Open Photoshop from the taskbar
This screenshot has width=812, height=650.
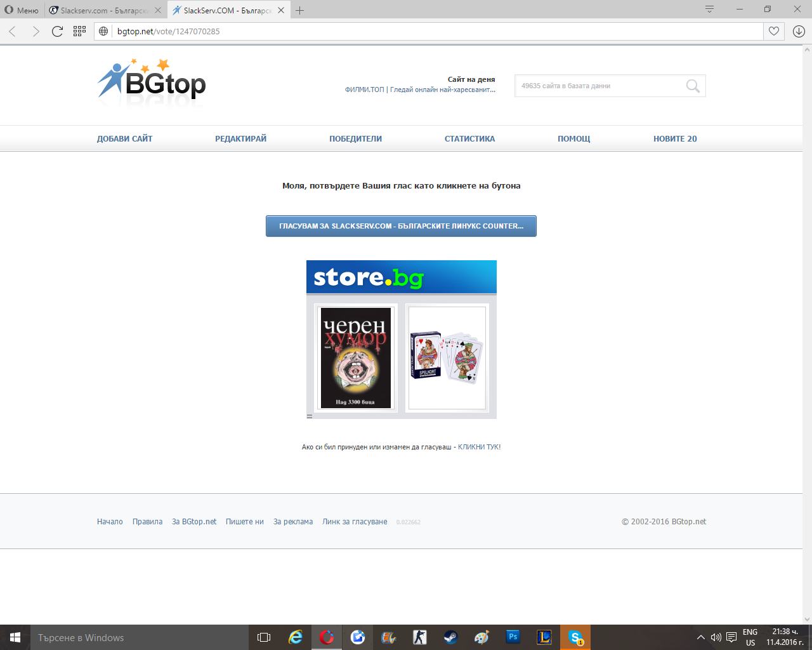click(513, 637)
